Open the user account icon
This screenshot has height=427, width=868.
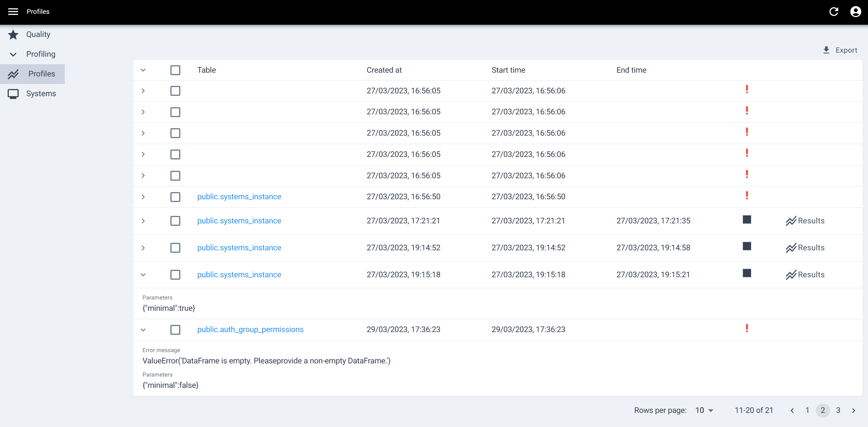coord(855,12)
